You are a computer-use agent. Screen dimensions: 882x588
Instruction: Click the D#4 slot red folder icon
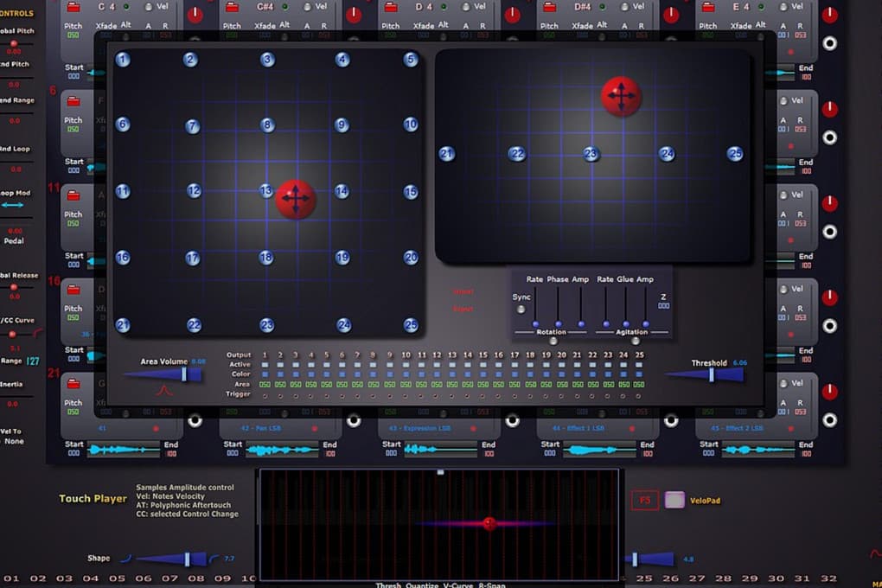click(550, 7)
